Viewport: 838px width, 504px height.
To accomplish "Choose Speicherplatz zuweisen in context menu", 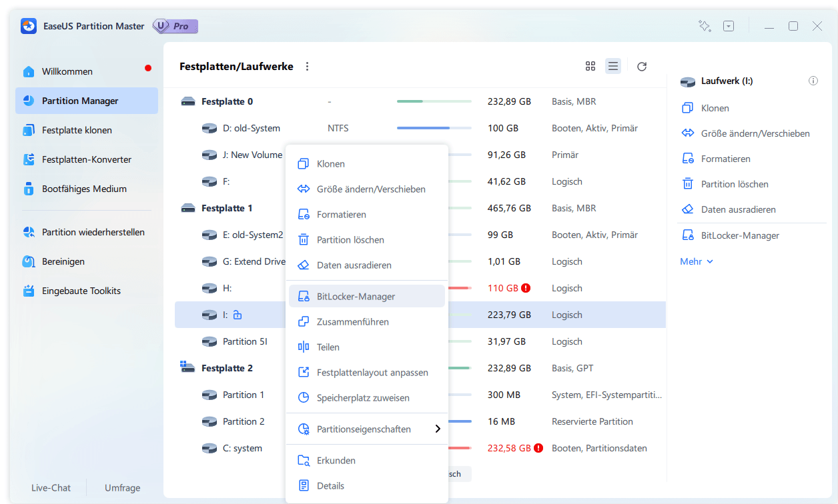I will 367,398.
